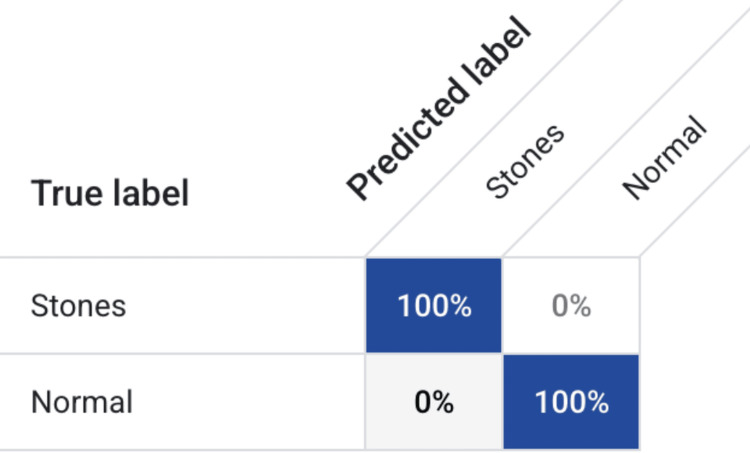Screen dimensions: 750x453
Task: Click the light gray 0% matrix cell
Action: pos(434,402)
